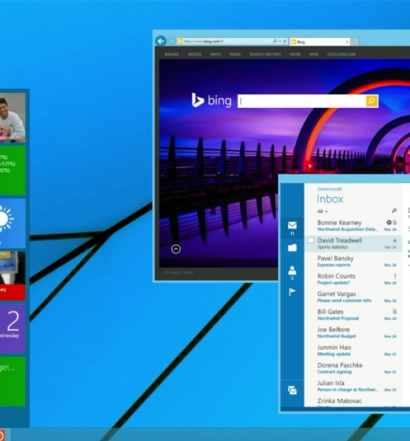Select the Bing browser tab
Image resolution: width=410 pixels, height=441 pixels.
click(x=319, y=42)
